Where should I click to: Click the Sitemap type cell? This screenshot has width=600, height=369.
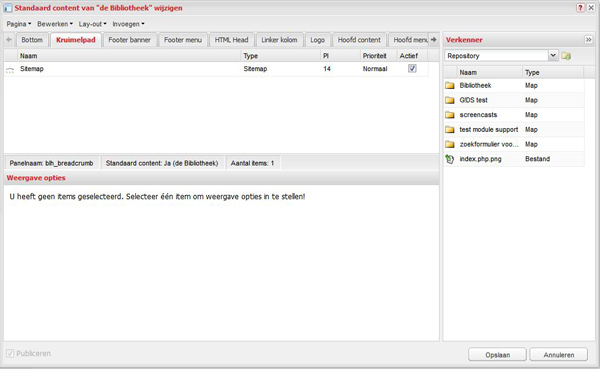click(255, 69)
